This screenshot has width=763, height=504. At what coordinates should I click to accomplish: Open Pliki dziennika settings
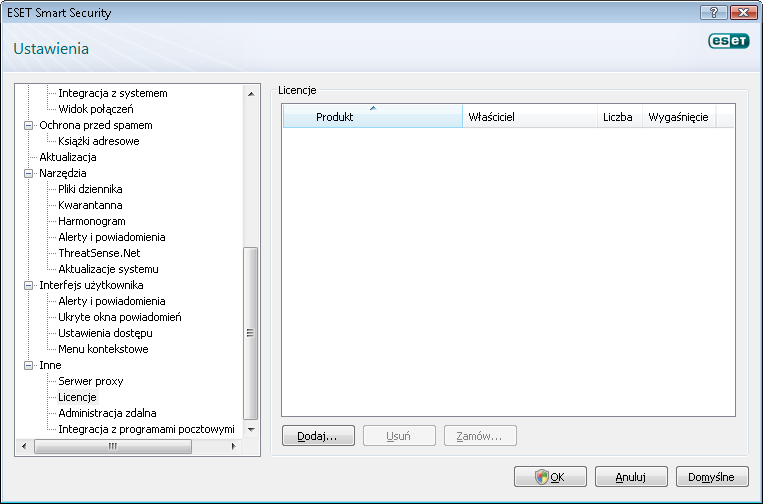[x=91, y=189]
